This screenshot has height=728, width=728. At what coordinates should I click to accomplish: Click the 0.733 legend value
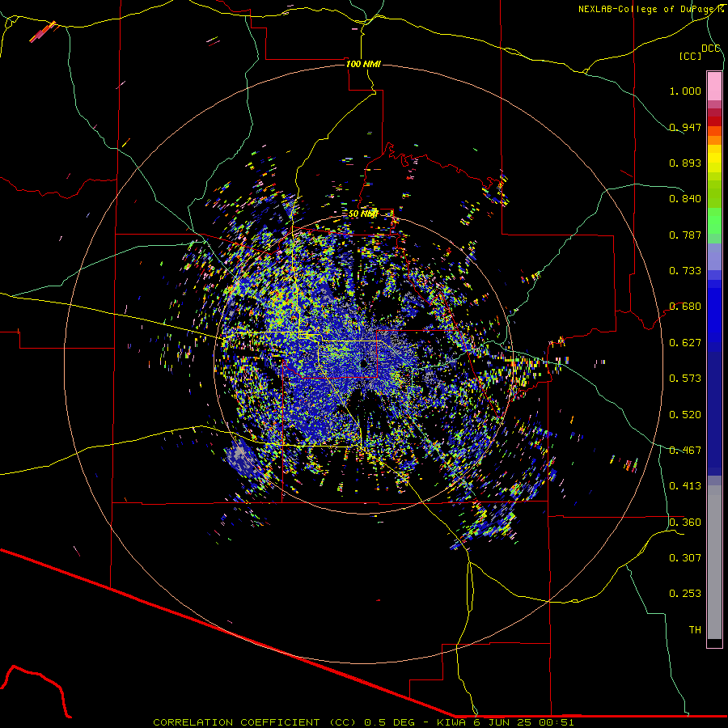coord(685,271)
